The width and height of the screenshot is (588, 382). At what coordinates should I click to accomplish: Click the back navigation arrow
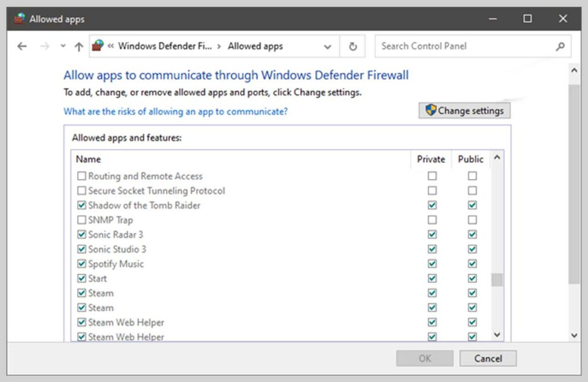click(x=22, y=46)
